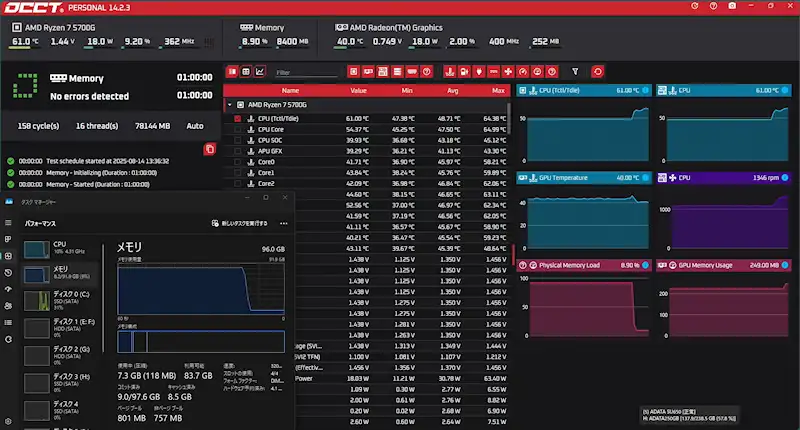Take an OCCT screenshot with camera icon
The height and width of the screenshot is (430, 800).
[x=732, y=6]
